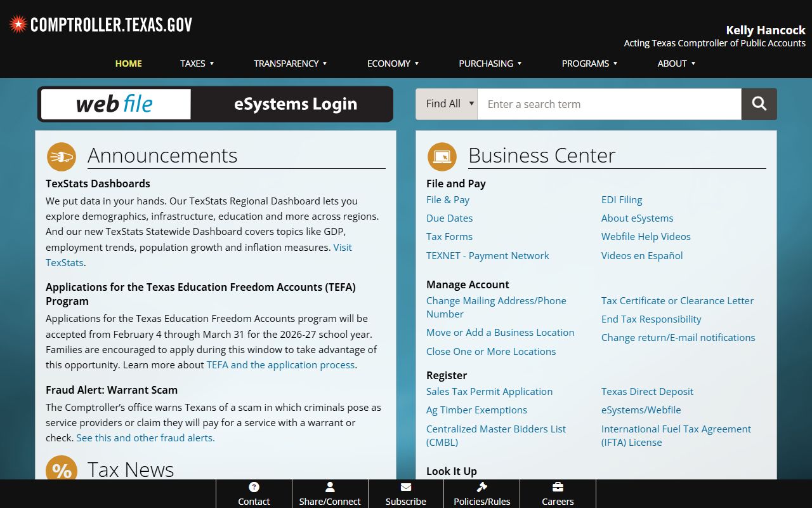Viewport: 812px width, 508px height.
Task: Click the webfile button
Action: 115,104
